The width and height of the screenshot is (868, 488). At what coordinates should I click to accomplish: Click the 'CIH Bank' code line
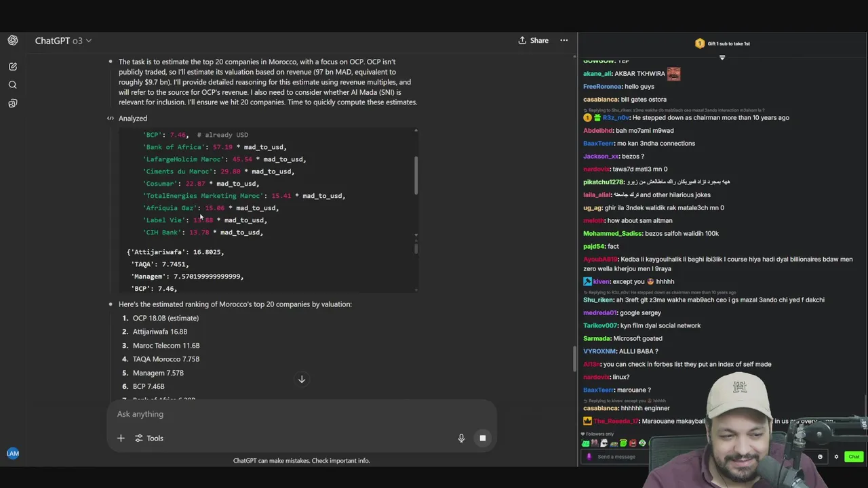click(203, 232)
